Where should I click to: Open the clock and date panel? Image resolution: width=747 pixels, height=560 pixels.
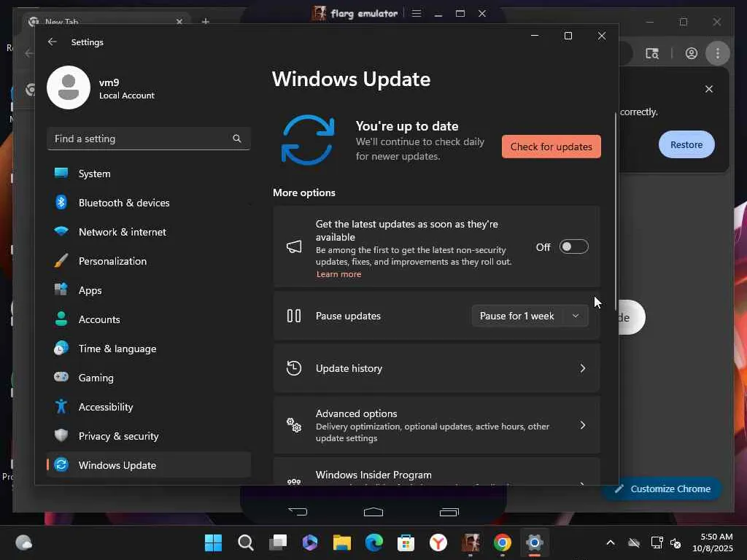(x=712, y=542)
